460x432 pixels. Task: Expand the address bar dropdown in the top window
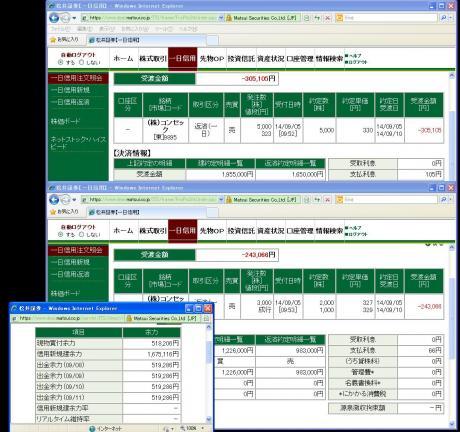pos(221,18)
